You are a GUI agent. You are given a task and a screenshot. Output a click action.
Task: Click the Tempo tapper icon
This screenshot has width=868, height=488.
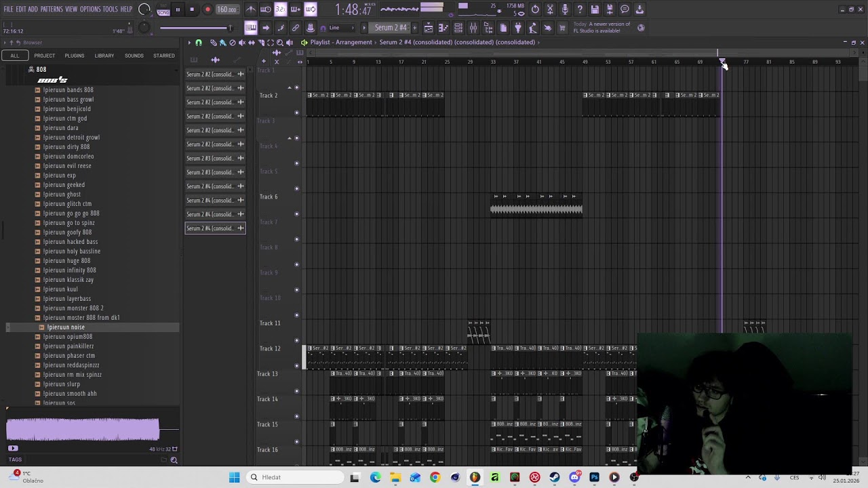(533, 28)
